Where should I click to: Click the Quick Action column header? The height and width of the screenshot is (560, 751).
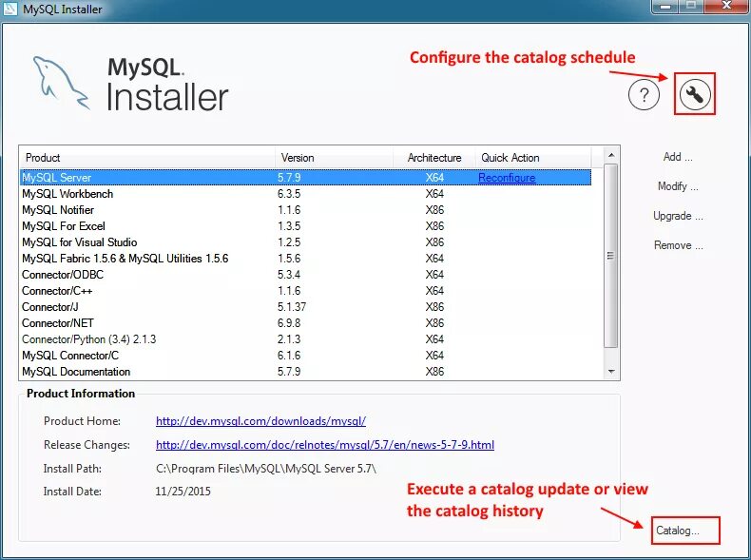pos(533,158)
